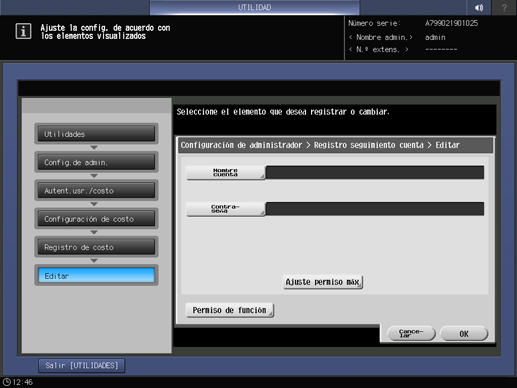Open Configuración de costo level
517x388 pixels.
point(96,219)
